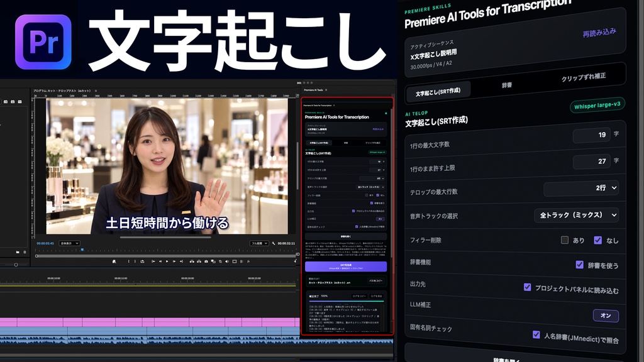Click the パスをコピー button
The width and height of the screenshot is (644, 362).
376,281
